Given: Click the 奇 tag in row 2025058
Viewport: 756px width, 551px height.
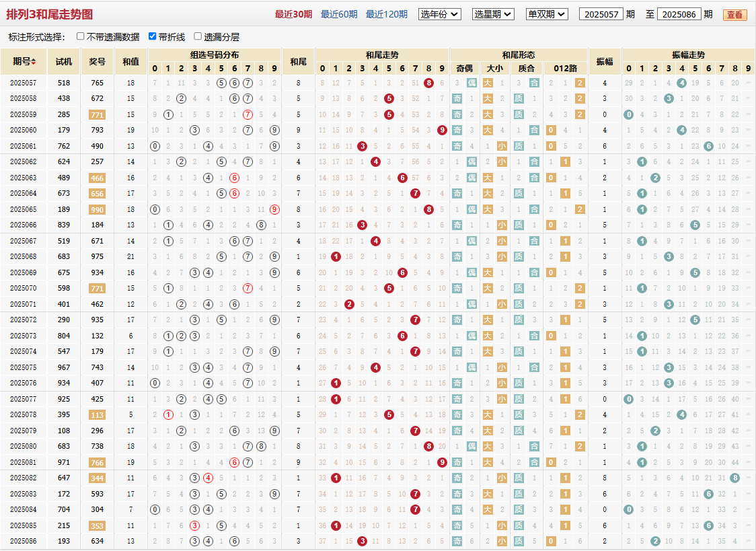Looking at the screenshot, I should tap(457, 99).
